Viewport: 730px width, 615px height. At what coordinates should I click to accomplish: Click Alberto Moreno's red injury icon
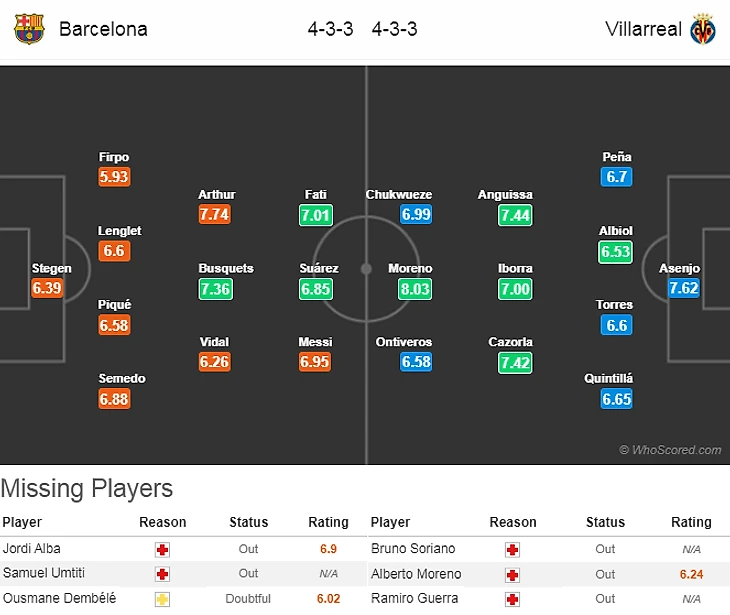coord(512,574)
